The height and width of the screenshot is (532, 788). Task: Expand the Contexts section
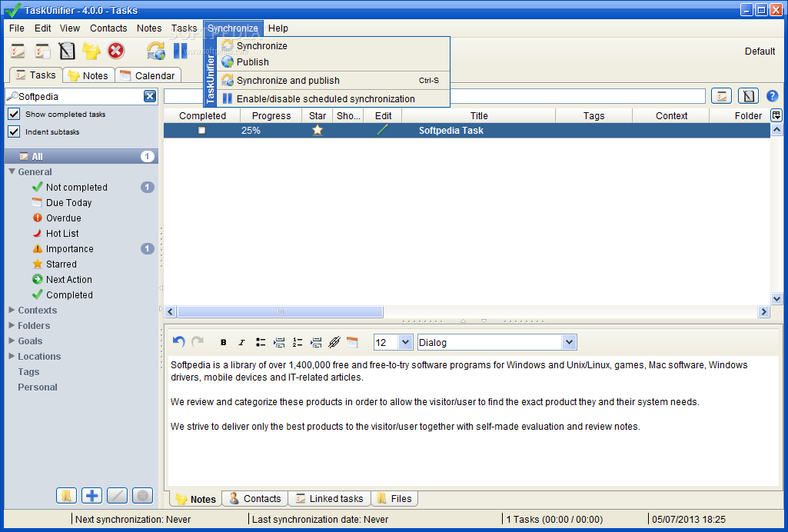pyautogui.click(x=12, y=310)
